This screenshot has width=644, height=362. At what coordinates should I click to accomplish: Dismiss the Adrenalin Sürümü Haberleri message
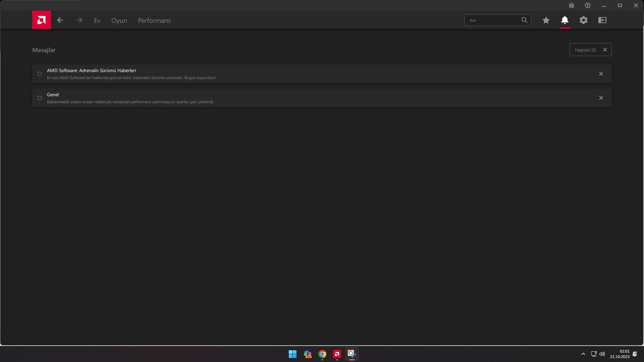coord(601,74)
